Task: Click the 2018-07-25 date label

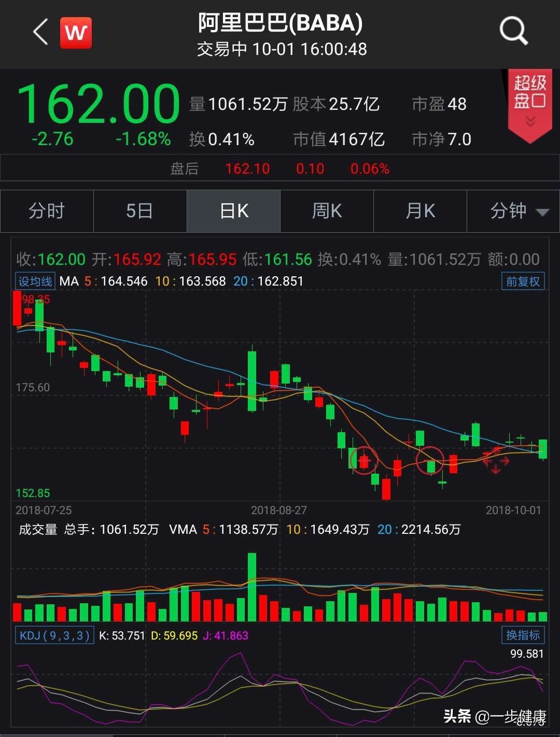Action: [x=44, y=510]
